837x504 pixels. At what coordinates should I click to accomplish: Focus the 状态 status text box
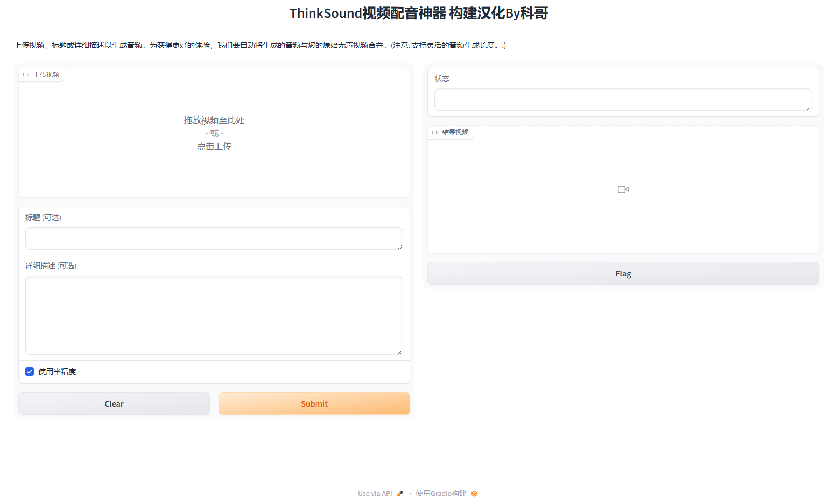(x=623, y=100)
